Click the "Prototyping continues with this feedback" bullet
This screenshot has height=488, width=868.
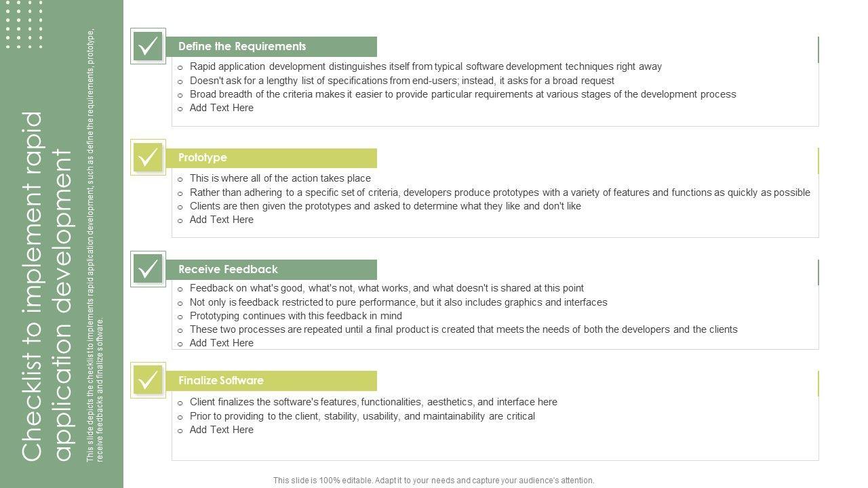[296, 316]
